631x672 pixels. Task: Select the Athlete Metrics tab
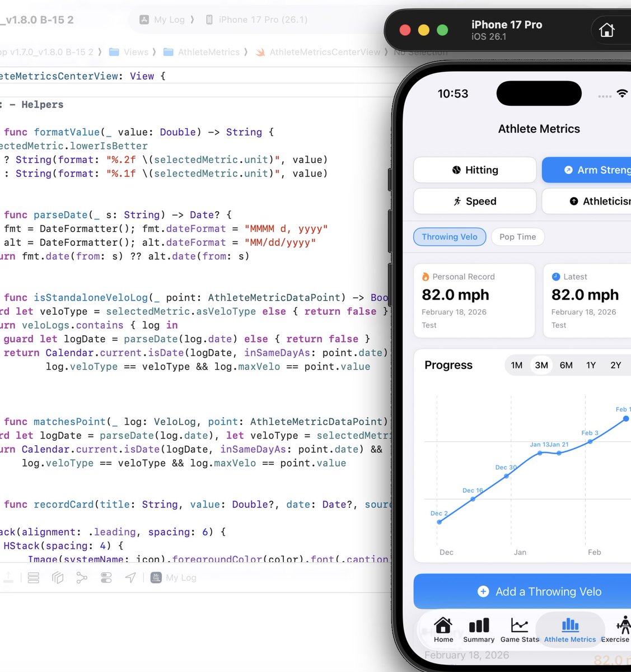tap(570, 629)
